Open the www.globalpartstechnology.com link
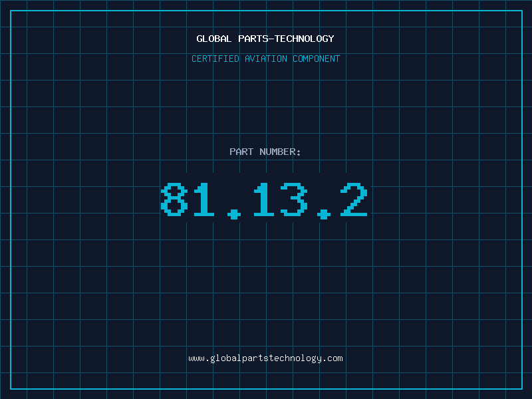Image resolution: width=532 pixels, height=399 pixels. point(265,358)
